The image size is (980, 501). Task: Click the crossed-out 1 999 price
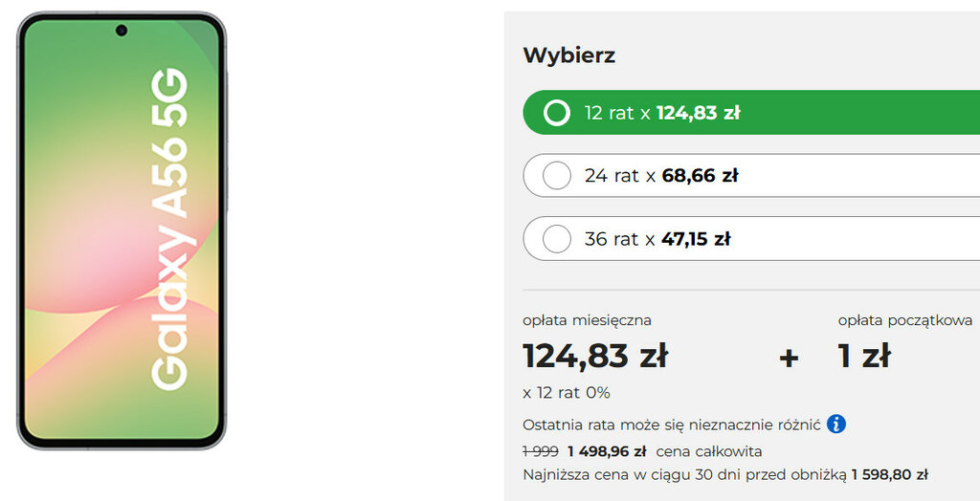[x=540, y=451]
